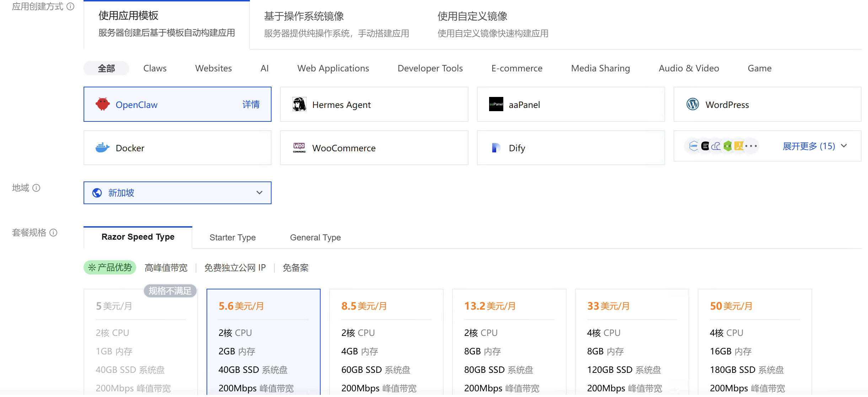Image resolution: width=868 pixels, height=397 pixels.
Task: Click the OpenClaw red mascot icon
Action: (x=103, y=104)
